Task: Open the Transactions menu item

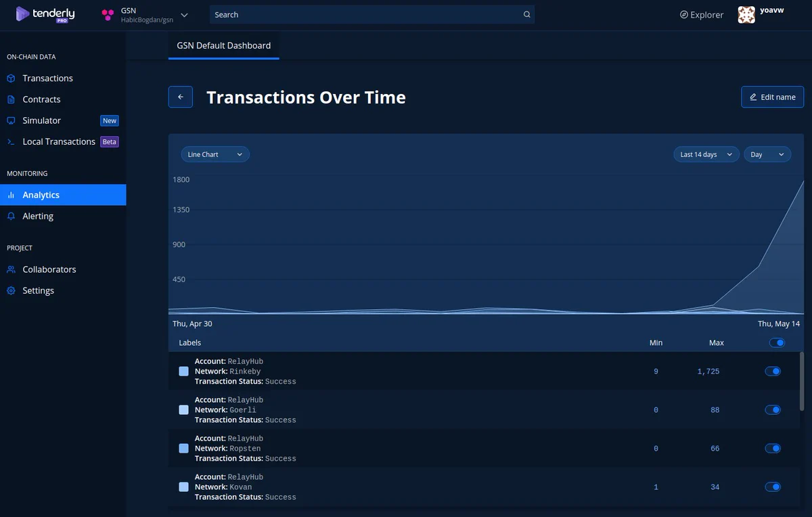Action: tap(63, 78)
